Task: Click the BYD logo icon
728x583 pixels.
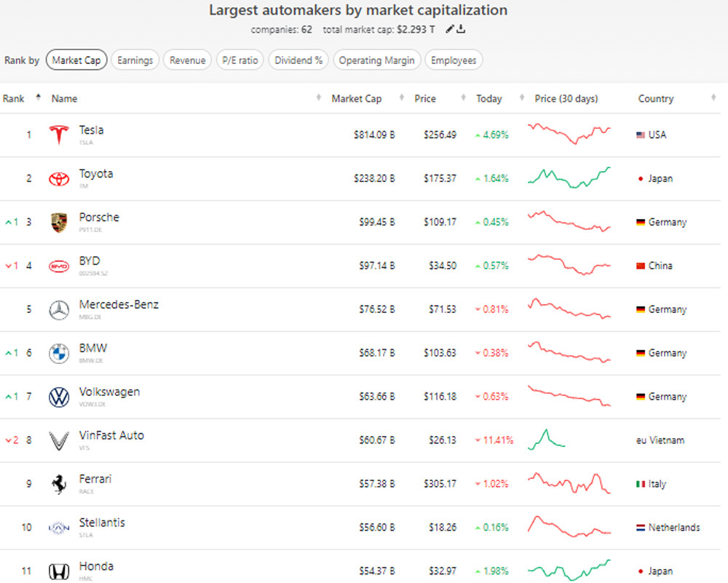Action: pos(58,266)
